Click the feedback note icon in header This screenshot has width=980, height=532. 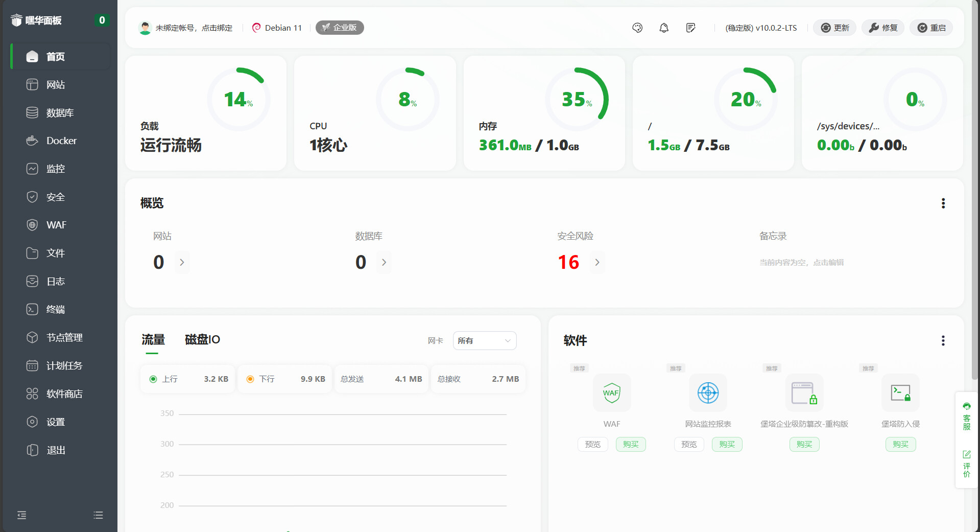(x=690, y=28)
